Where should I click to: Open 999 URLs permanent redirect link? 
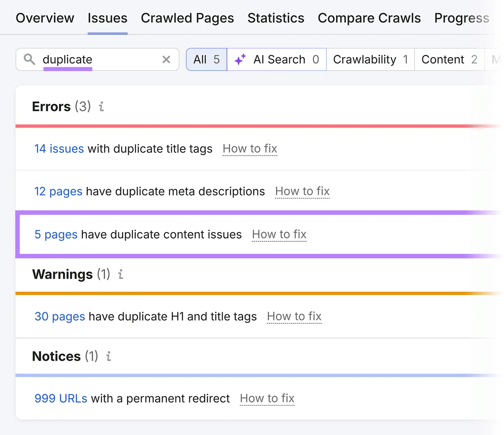click(x=61, y=398)
